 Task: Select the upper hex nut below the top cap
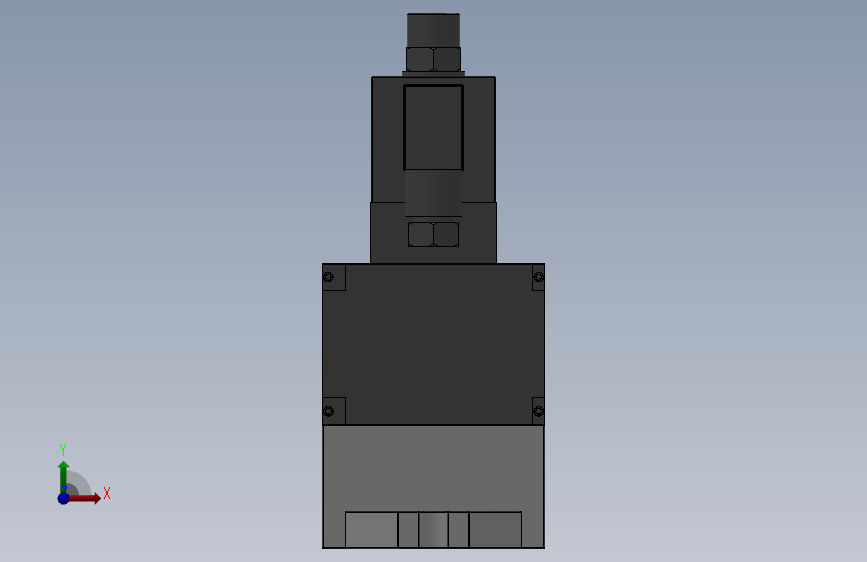(434, 59)
